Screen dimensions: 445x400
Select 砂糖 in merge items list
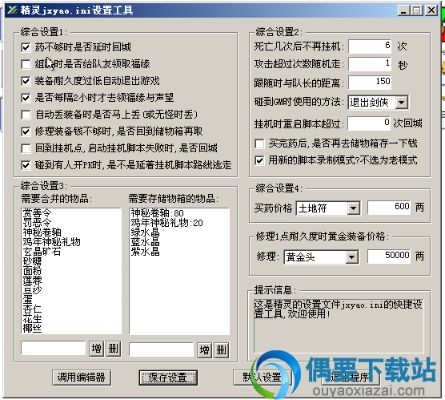[x=32, y=261]
